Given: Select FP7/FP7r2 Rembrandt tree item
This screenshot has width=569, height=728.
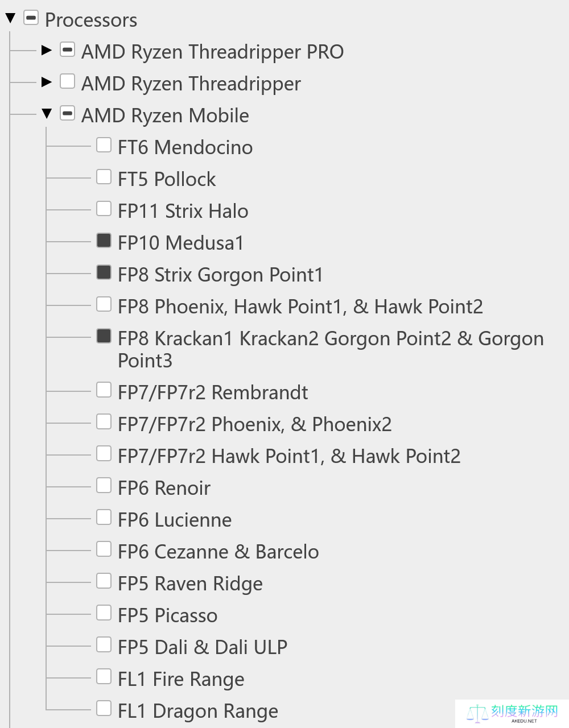Looking at the screenshot, I should pos(213,392).
